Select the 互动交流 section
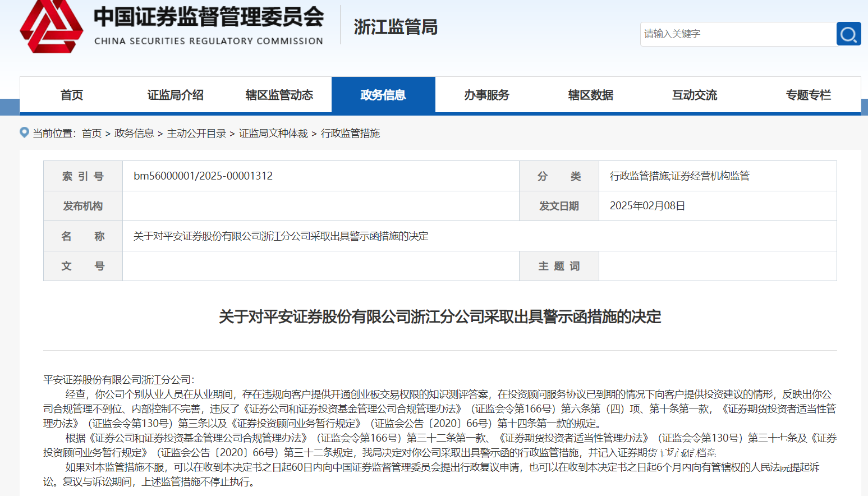The height and width of the screenshot is (496, 868). click(694, 95)
